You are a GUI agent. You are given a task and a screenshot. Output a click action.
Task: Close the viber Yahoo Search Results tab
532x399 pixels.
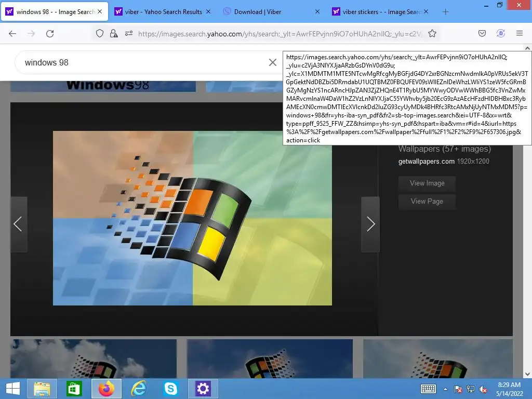[x=208, y=11]
